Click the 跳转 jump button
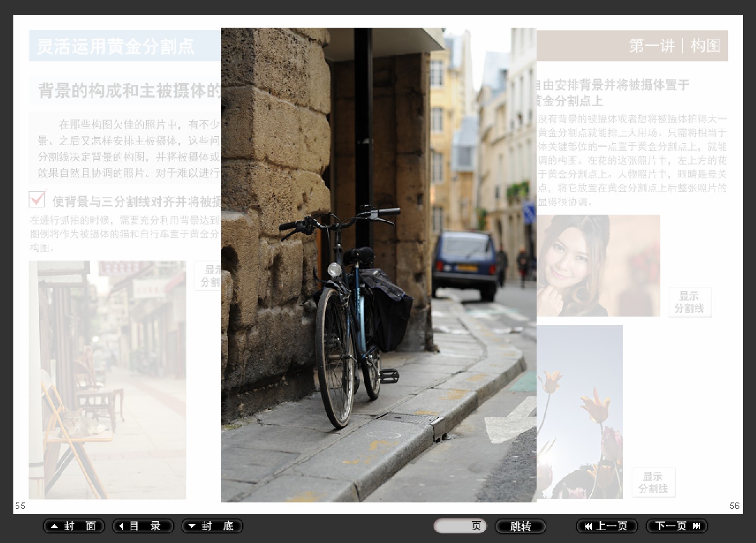 tap(520, 526)
